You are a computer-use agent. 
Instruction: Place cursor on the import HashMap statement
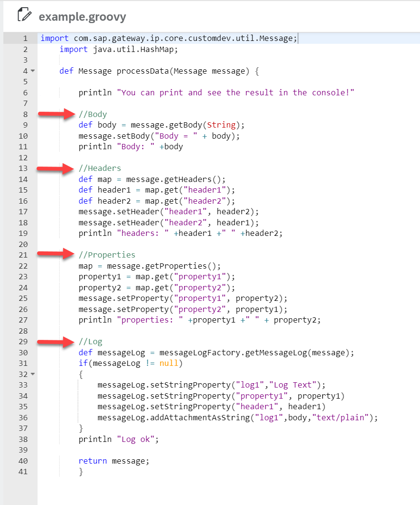point(120,49)
